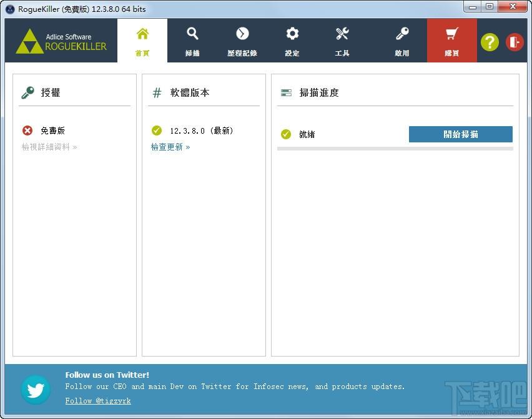Screen dimensions: 532x419
Task: Click the server icon next to 掃描進度
Action: [x=287, y=92]
